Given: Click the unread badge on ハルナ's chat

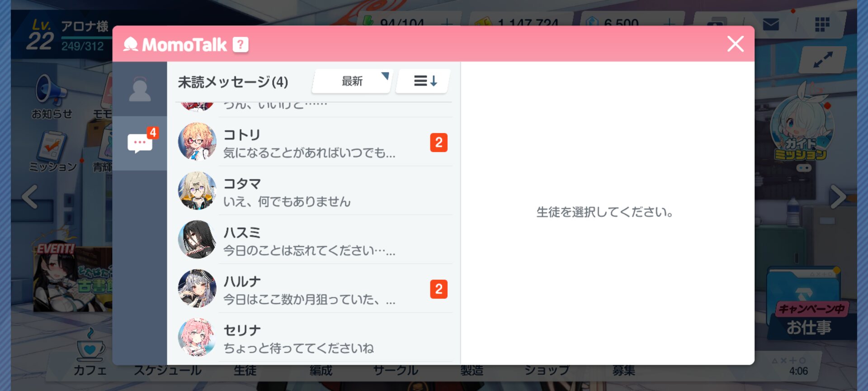Looking at the screenshot, I should point(438,289).
